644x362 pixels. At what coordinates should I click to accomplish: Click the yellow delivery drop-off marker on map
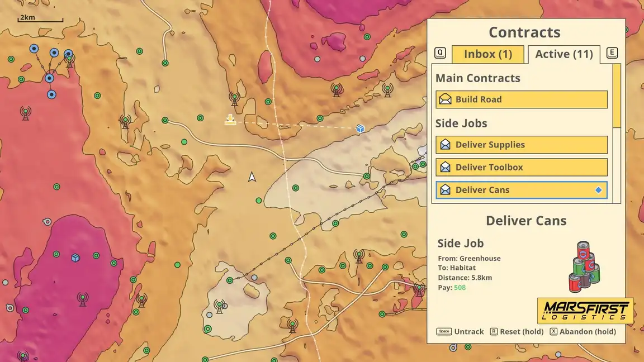click(230, 120)
